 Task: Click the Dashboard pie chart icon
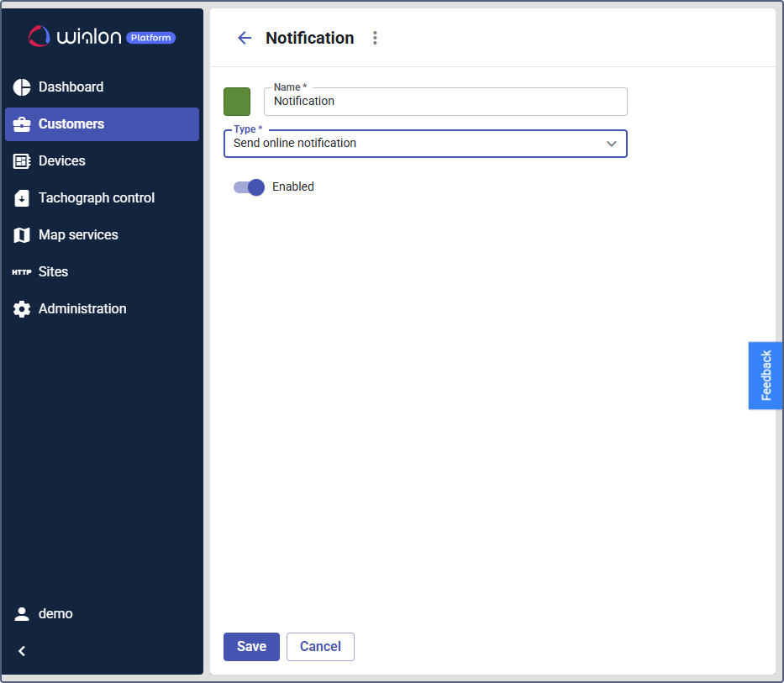pos(22,87)
